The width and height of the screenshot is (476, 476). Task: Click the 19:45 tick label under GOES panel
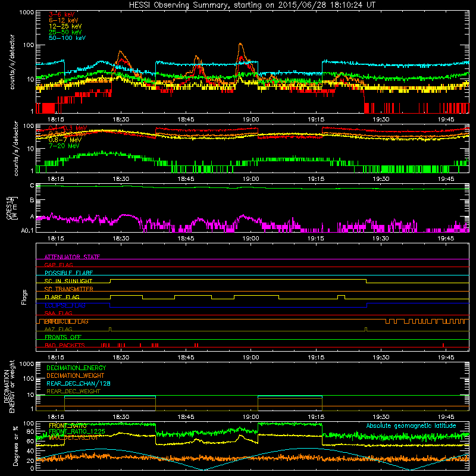(x=446, y=239)
